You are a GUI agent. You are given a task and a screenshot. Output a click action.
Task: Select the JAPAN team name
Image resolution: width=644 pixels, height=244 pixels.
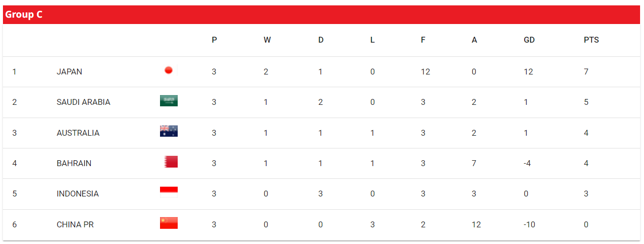[x=69, y=72]
